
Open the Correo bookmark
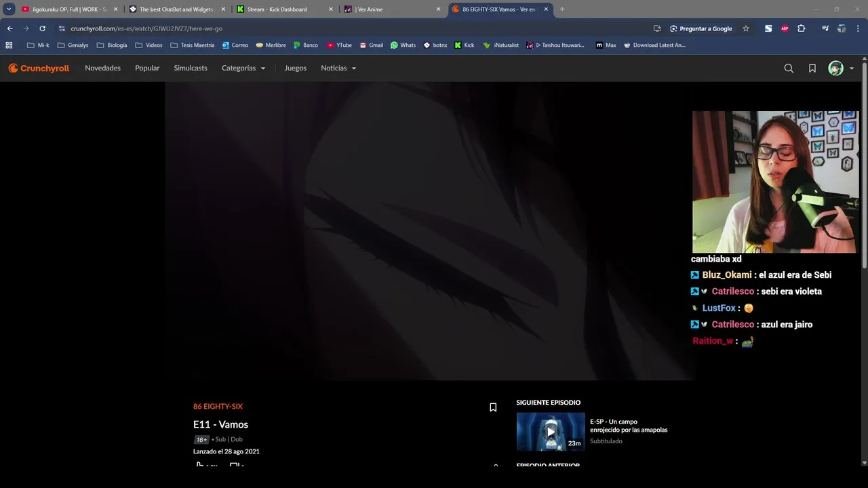click(235, 45)
